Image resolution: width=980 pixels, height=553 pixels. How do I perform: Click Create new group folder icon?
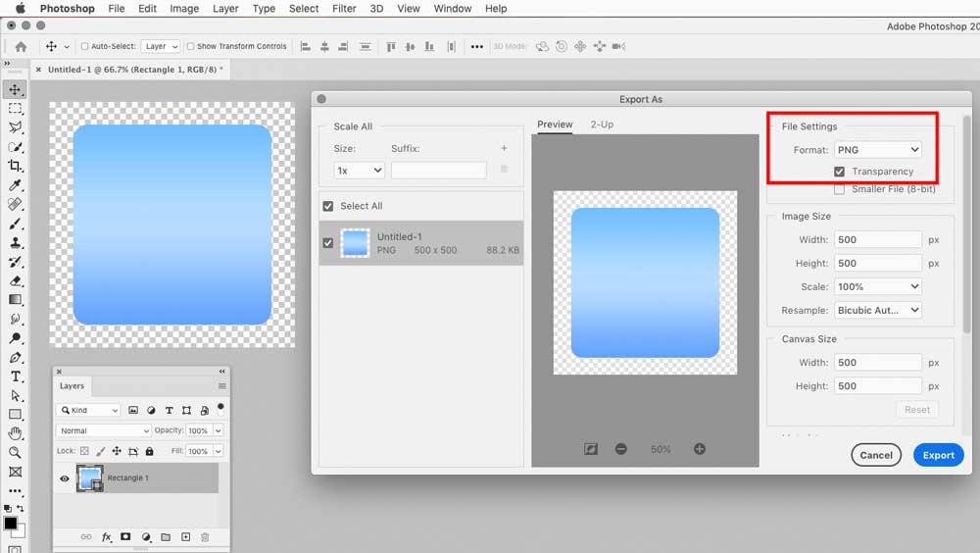click(166, 536)
